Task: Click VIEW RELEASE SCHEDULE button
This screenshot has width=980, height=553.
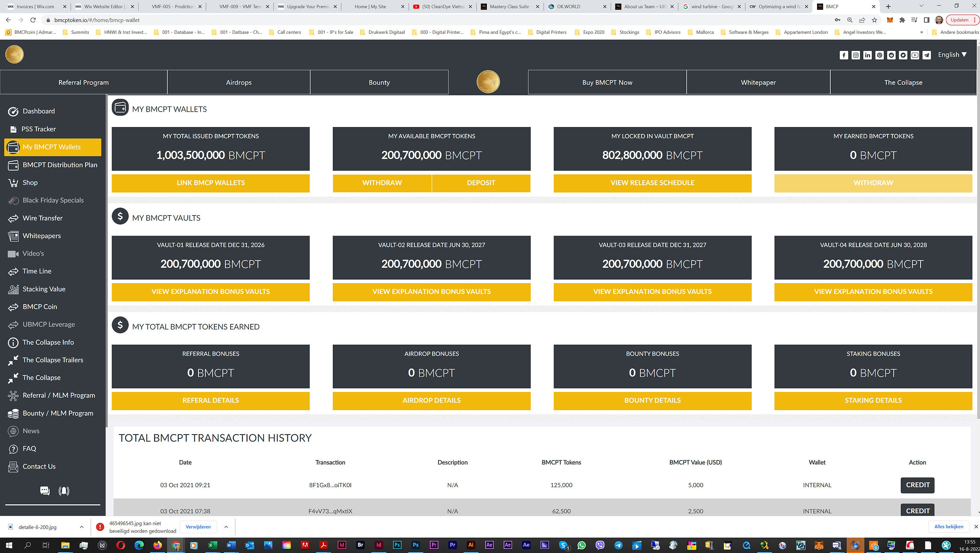Action: tap(652, 183)
